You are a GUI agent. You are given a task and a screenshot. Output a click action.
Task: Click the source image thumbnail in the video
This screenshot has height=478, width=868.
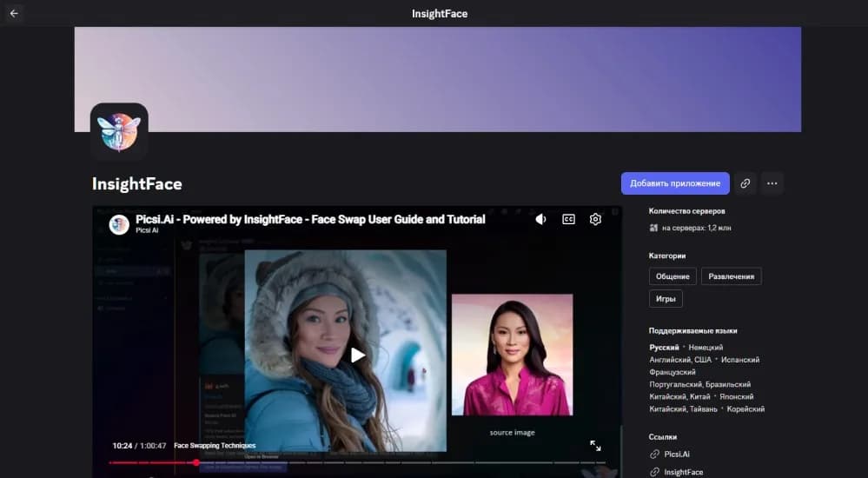tap(512, 355)
